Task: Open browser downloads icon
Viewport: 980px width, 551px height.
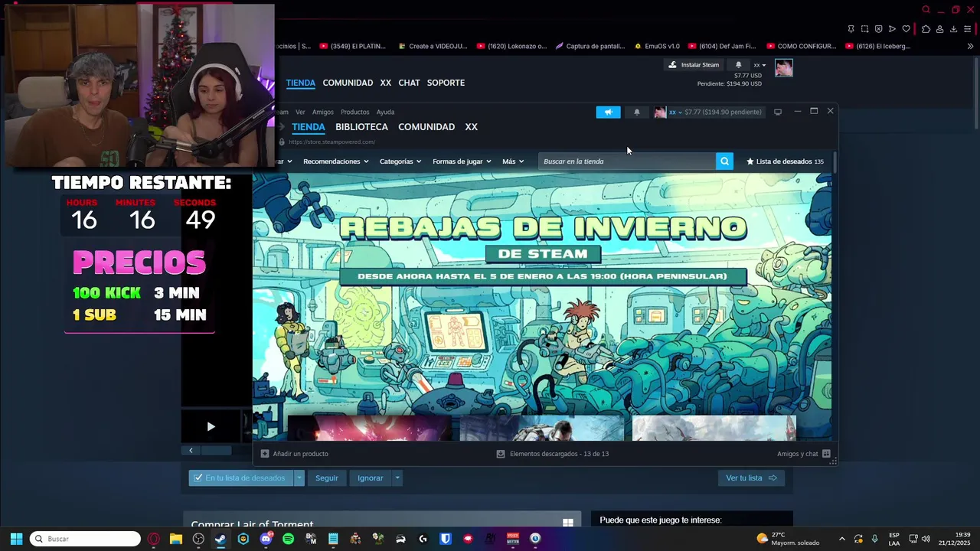Action: tap(953, 29)
